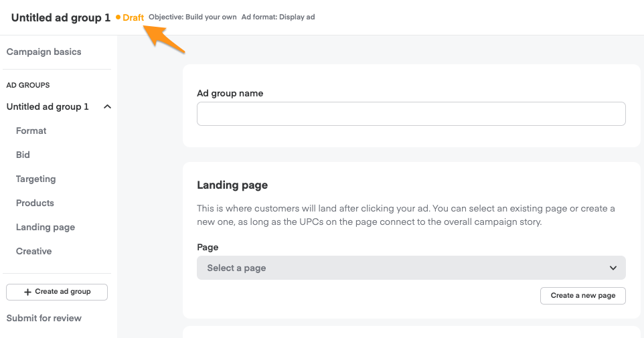Select Format in the ad group menu
The image size is (644, 338).
click(x=31, y=131)
